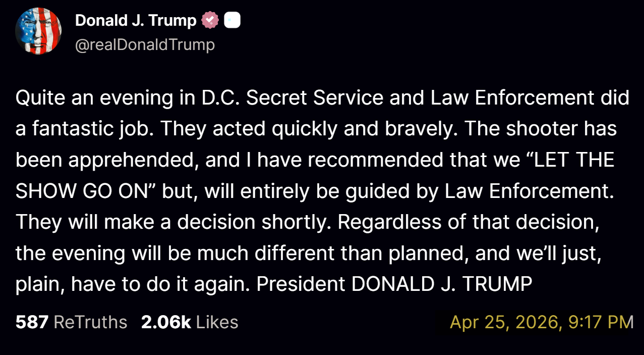Click the "President DONALD J. TRUMP" signature
The image size is (644, 355).
pos(394,284)
